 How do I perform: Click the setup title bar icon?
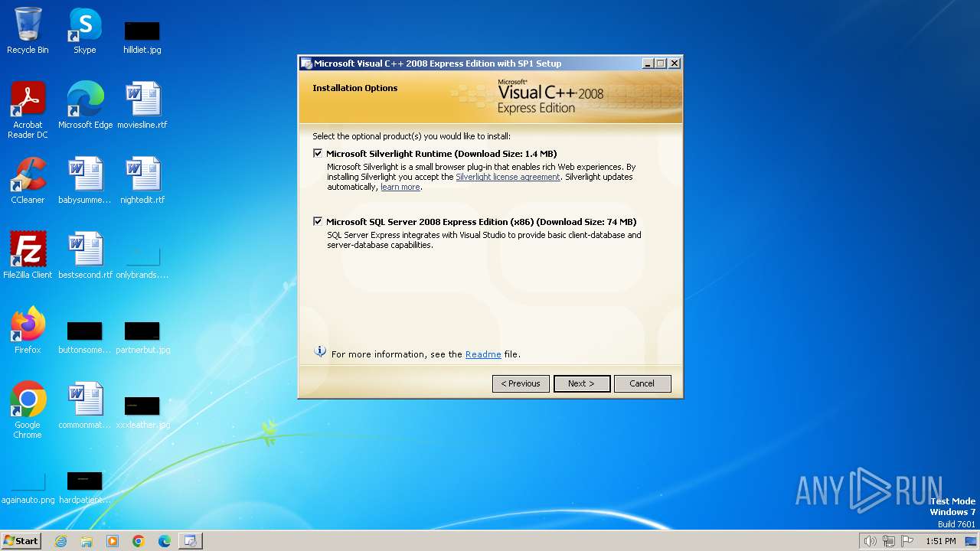pos(306,64)
